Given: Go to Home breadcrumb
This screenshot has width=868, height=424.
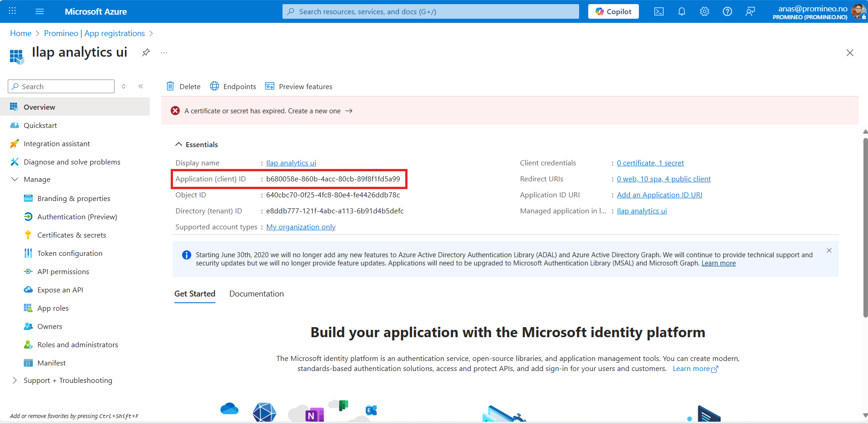Looking at the screenshot, I should 21,33.
